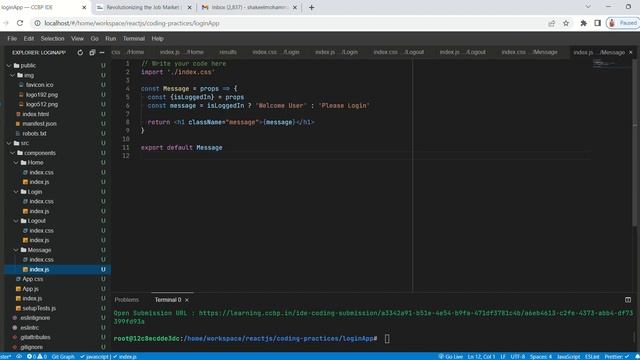Open ESLint status item
Screen dimensions: 640x360
[x=592, y=356]
